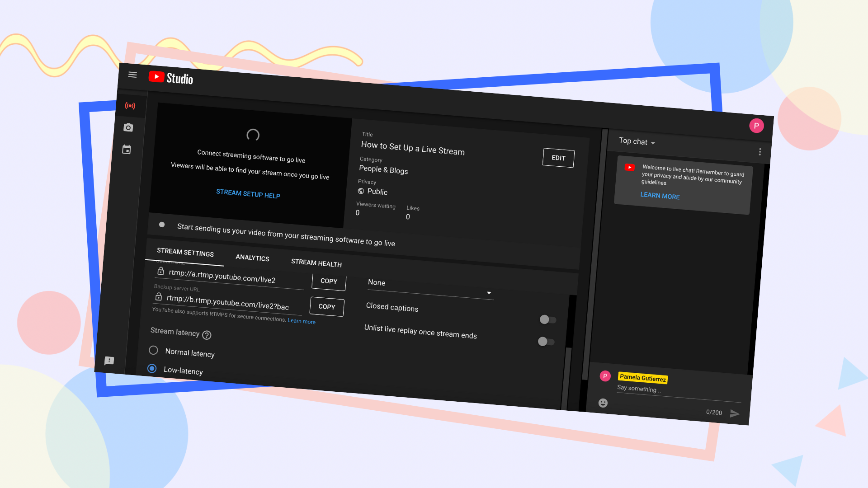Open the STREAM SETUP HELP link

[x=248, y=194]
